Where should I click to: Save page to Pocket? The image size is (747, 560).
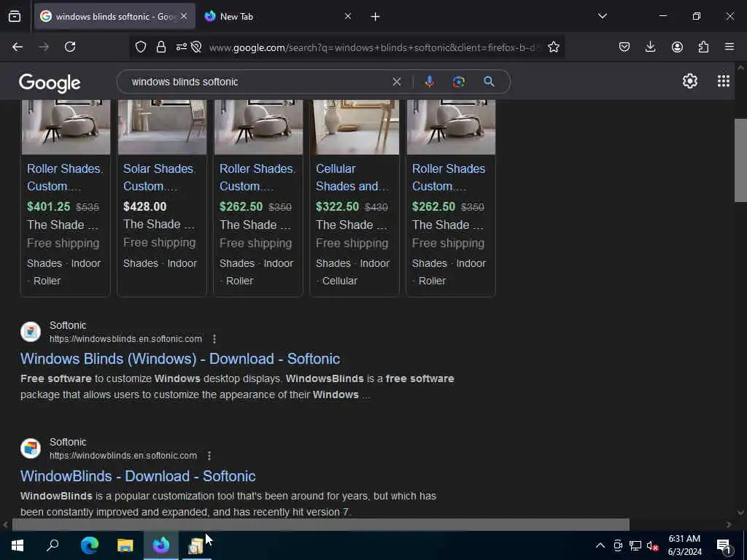624,47
